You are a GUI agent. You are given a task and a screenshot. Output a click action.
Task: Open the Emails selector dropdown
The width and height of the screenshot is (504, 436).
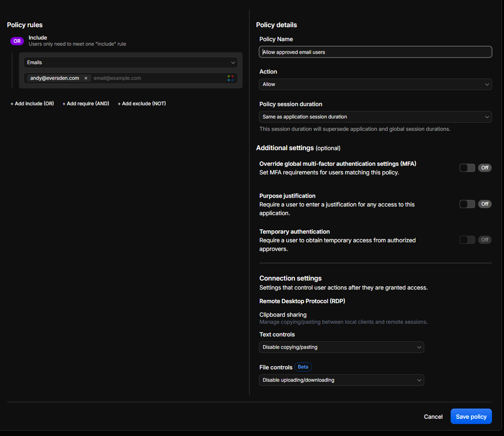130,63
